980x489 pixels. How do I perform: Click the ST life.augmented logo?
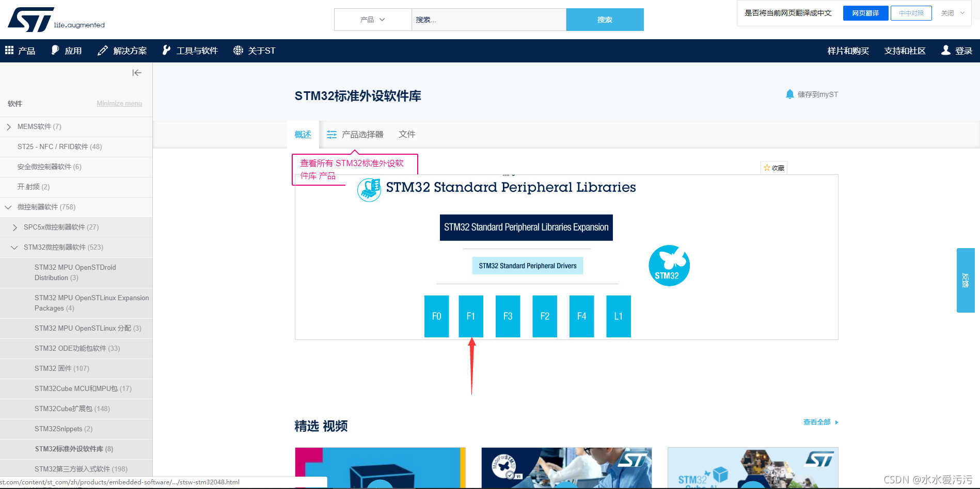tap(56, 20)
